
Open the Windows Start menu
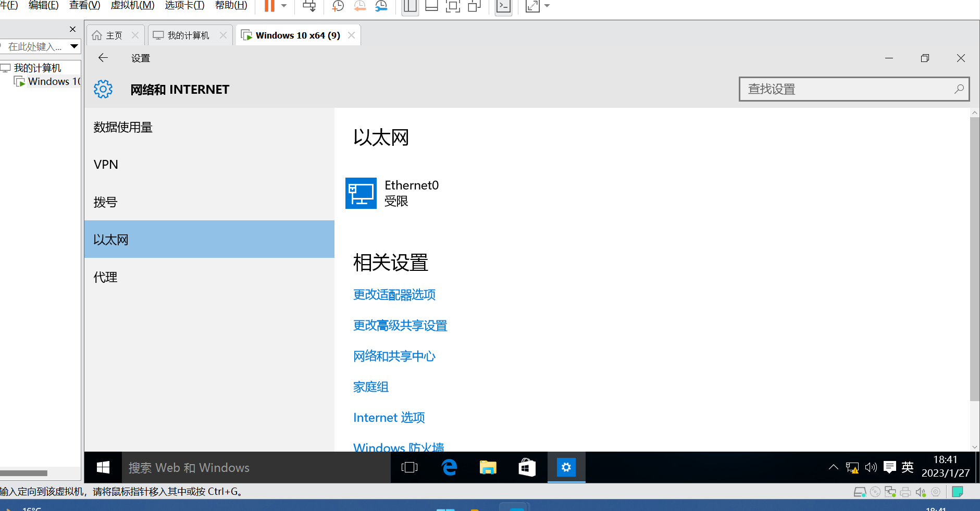click(x=103, y=467)
